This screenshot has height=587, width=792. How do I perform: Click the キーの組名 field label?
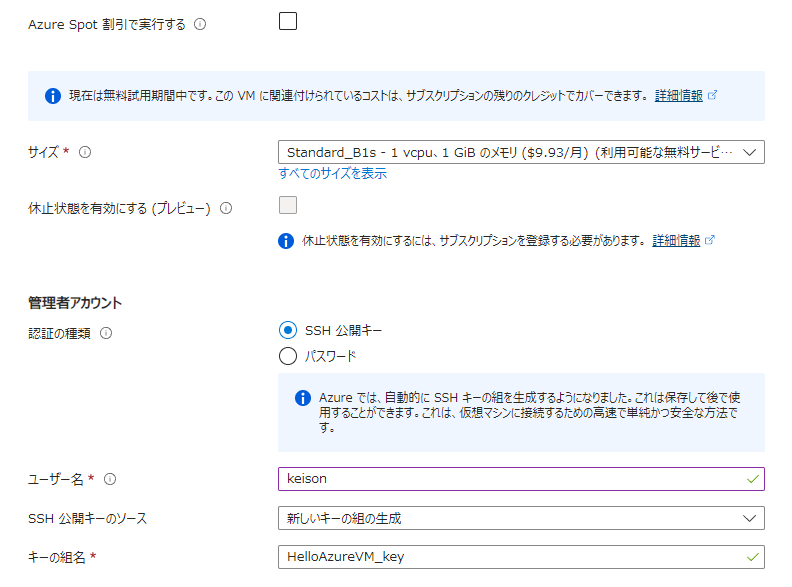57,557
